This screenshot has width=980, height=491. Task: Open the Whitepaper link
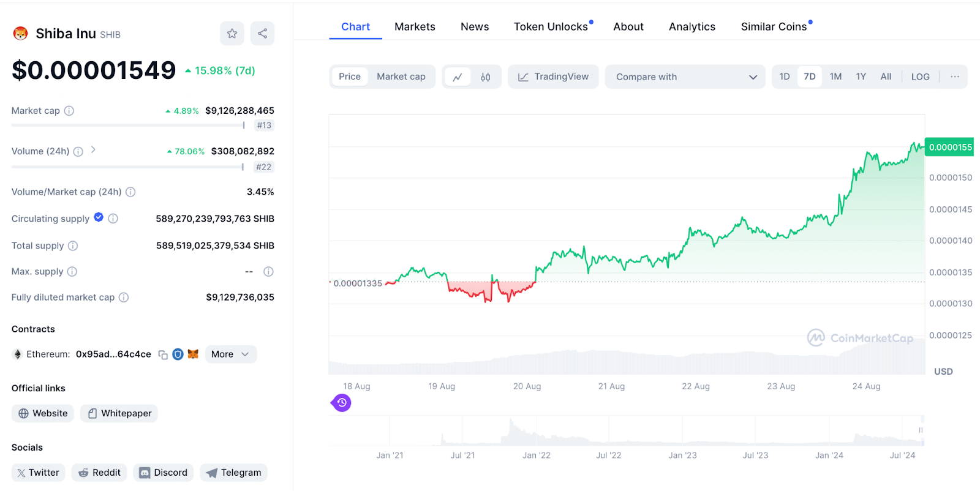click(119, 413)
